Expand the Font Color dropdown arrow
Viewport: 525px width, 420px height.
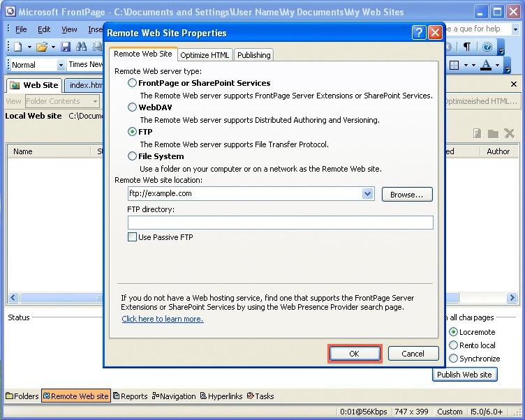[x=498, y=65]
